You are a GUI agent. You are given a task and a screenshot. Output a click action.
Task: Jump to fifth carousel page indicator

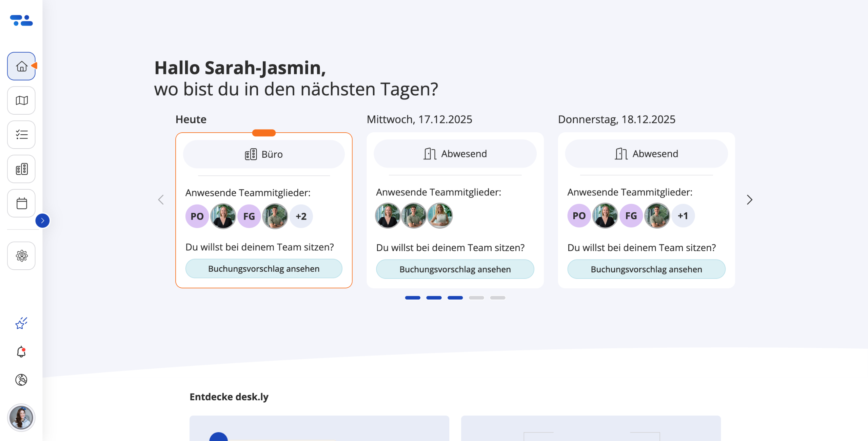tap(498, 298)
